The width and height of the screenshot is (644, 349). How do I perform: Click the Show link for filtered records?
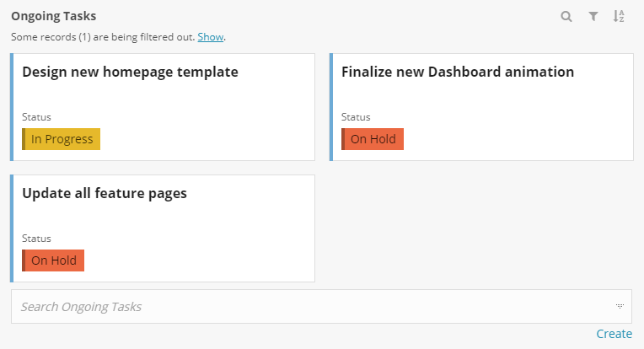click(211, 37)
